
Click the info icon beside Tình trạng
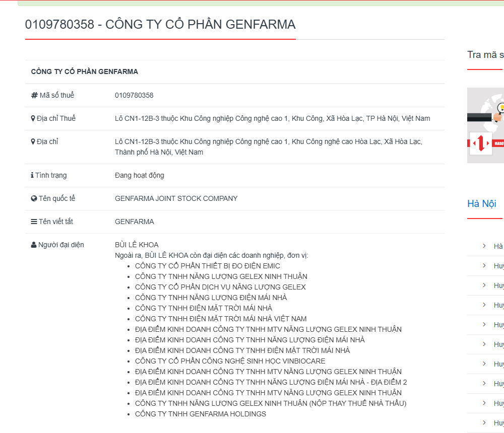point(32,175)
